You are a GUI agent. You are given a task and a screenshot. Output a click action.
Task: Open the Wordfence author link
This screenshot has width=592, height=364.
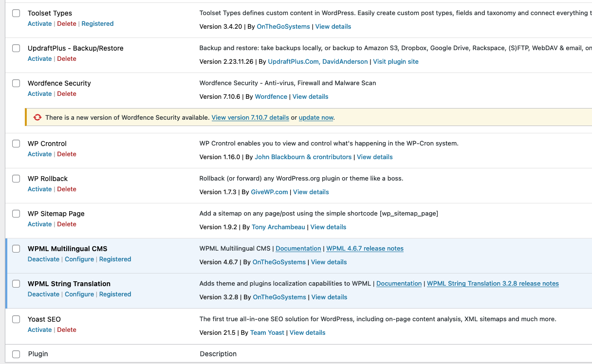click(271, 96)
